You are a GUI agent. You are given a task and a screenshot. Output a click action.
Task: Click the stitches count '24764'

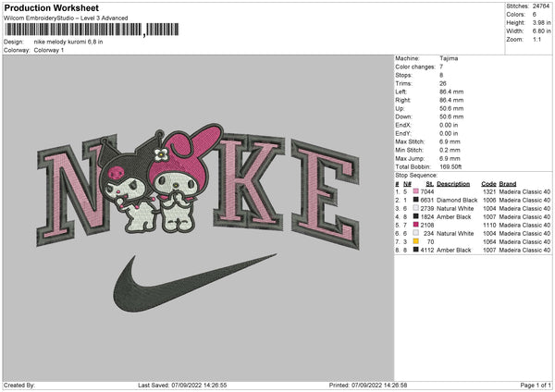[x=541, y=6]
